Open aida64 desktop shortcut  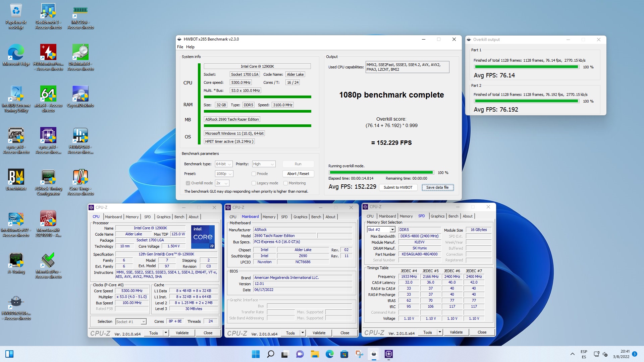coord(48,99)
